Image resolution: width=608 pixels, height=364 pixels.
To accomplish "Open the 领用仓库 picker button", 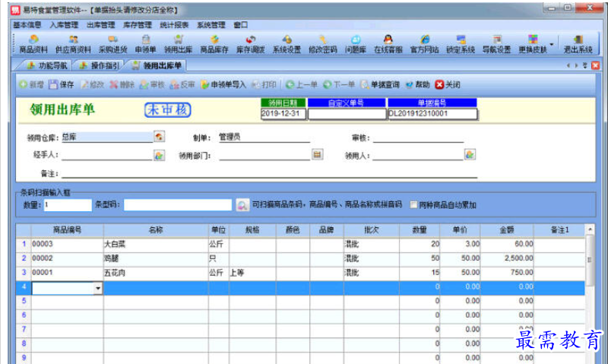I will click(x=159, y=137).
